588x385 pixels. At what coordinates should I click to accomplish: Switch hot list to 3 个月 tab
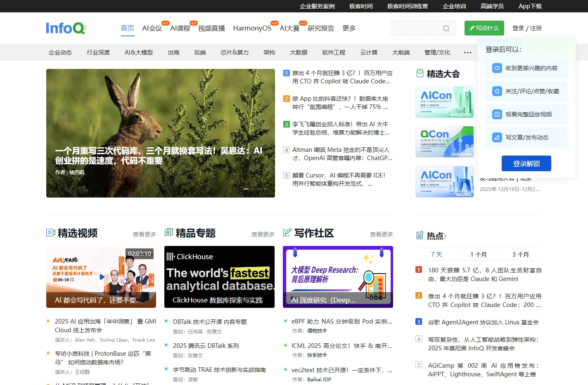click(521, 255)
